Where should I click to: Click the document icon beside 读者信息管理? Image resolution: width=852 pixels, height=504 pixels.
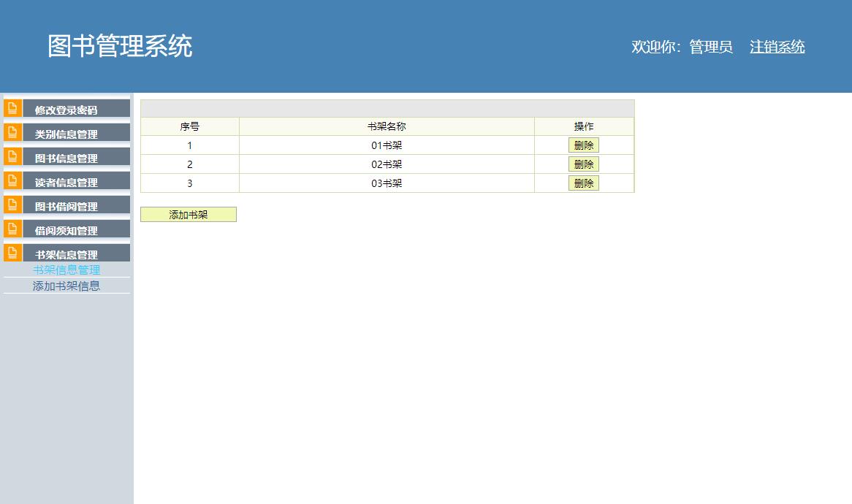tap(12, 180)
